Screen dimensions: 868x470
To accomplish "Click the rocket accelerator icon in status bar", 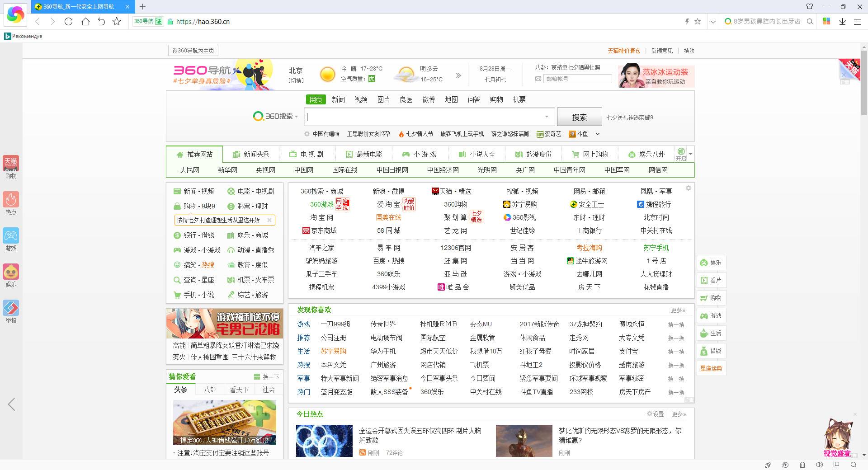I will tap(768, 465).
